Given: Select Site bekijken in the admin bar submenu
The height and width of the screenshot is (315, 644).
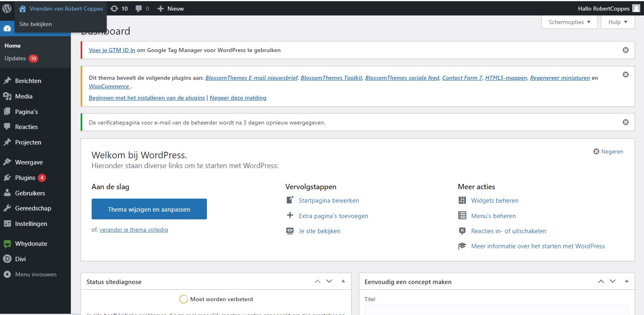Looking at the screenshot, I should click(x=35, y=24).
